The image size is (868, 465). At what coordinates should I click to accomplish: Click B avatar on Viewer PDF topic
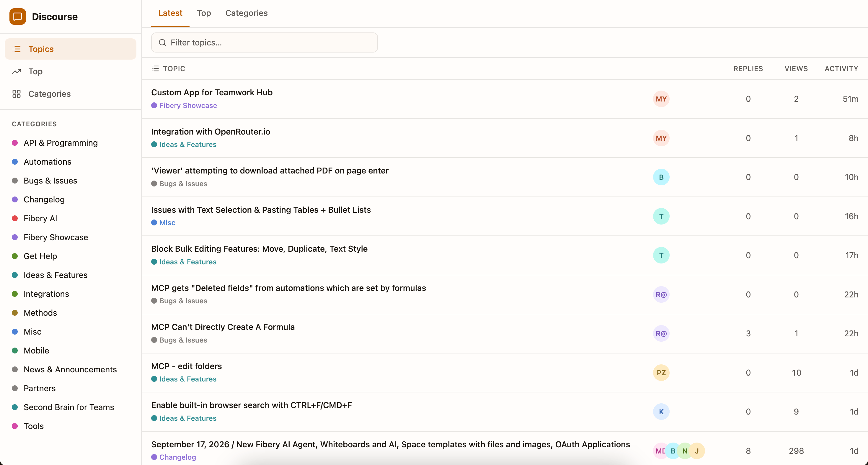coord(661,177)
